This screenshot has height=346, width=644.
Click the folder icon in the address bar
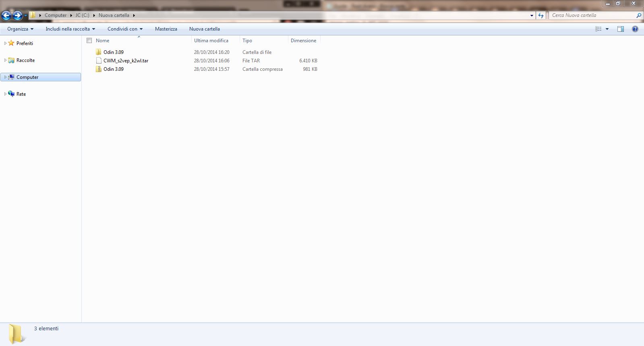coord(33,15)
